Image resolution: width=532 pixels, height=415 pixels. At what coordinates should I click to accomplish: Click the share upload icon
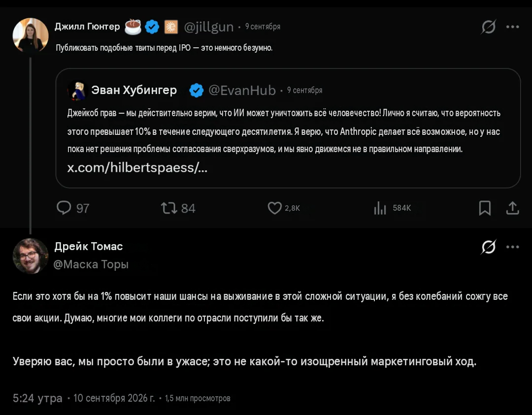point(512,208)
